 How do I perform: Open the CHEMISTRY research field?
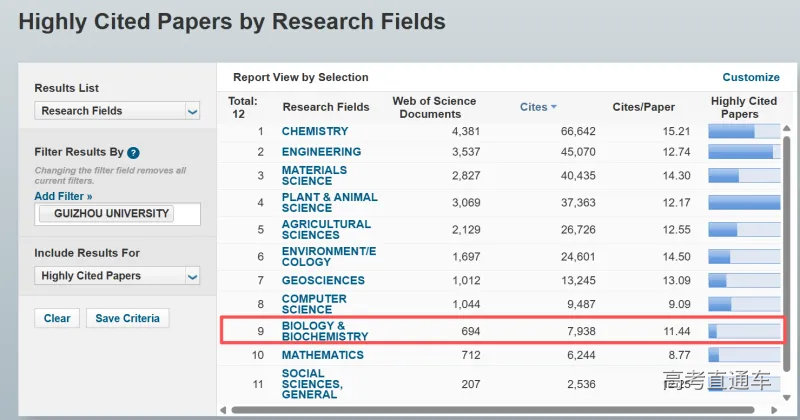pos(315,131)
